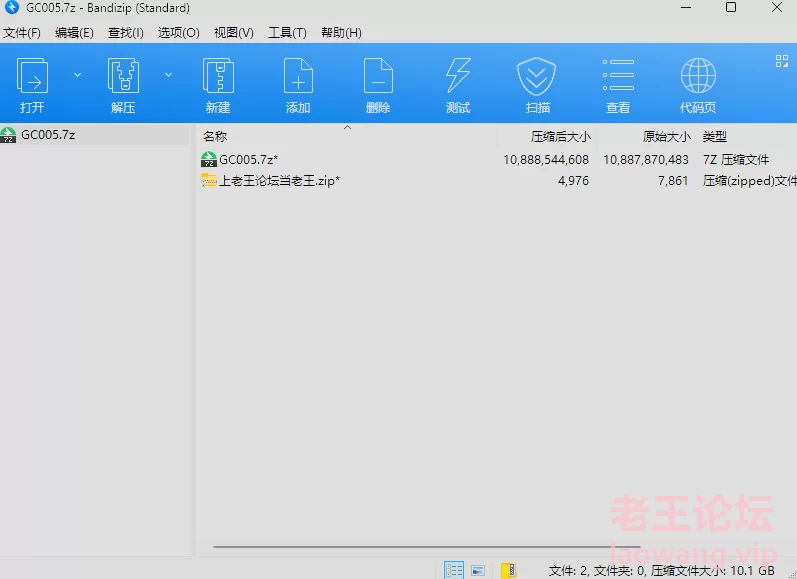Click the horizontal scrollbar in file list
This screenshot has height=579, width=797.
click(x=426, y=547)
